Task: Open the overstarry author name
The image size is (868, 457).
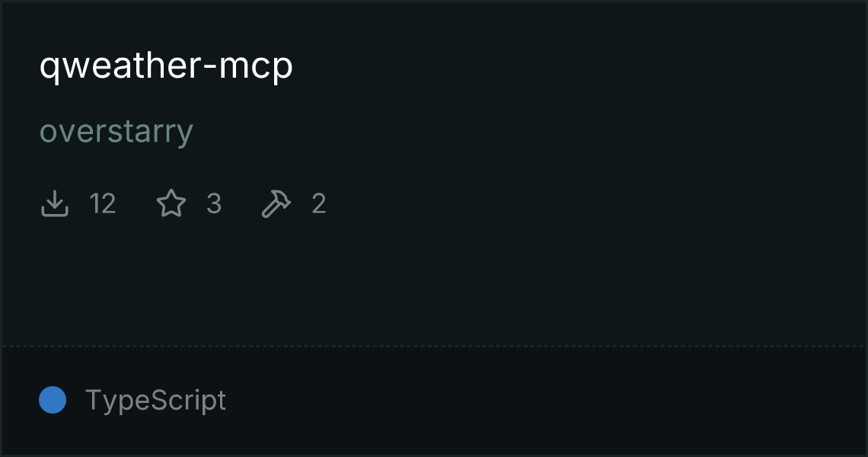Action: [x=116, y=132]
